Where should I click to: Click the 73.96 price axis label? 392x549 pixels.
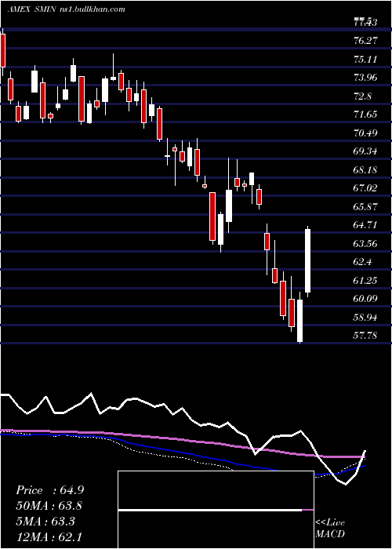coord(365,78)
